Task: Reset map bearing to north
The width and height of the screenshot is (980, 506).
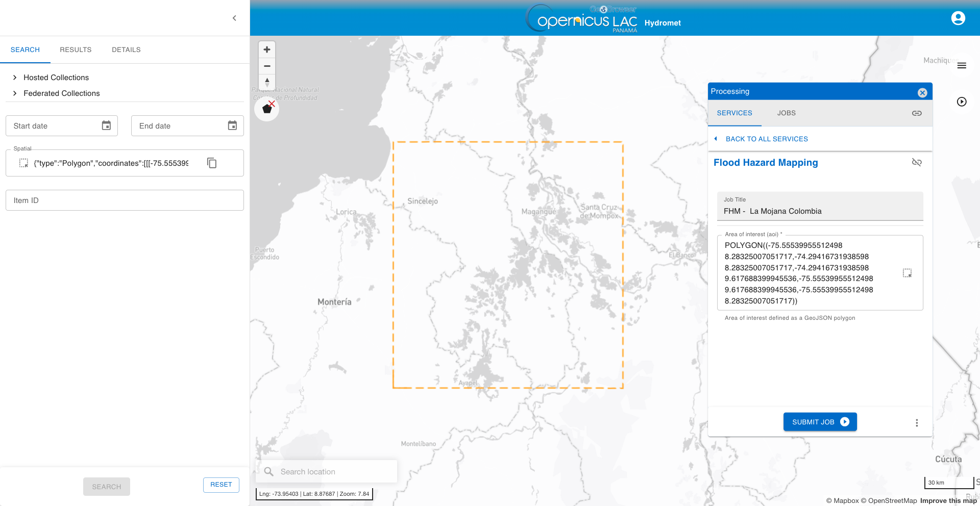Action: pos(267,82)
